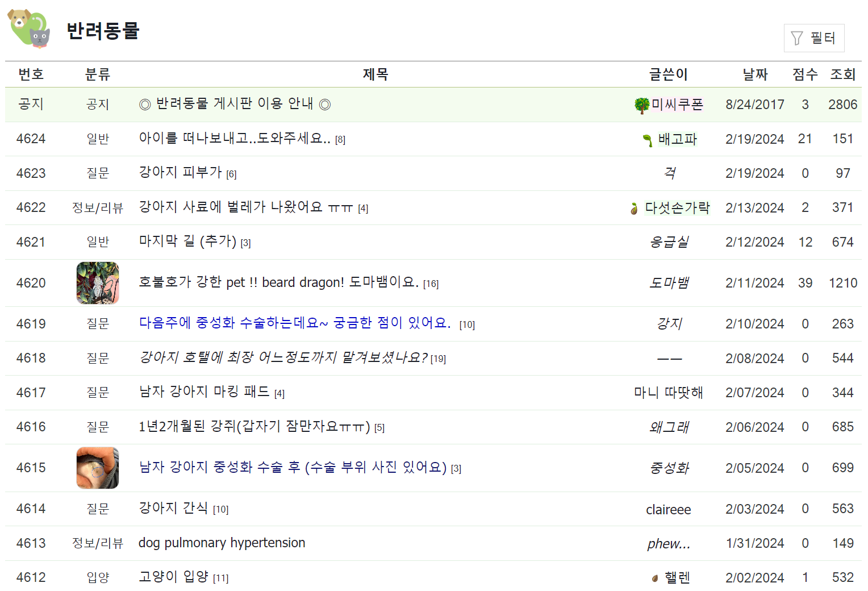This screenshot has width=868, height=591.
Task: Open the dog pulmonary hypertension post
Action: (x=222, y=543)
